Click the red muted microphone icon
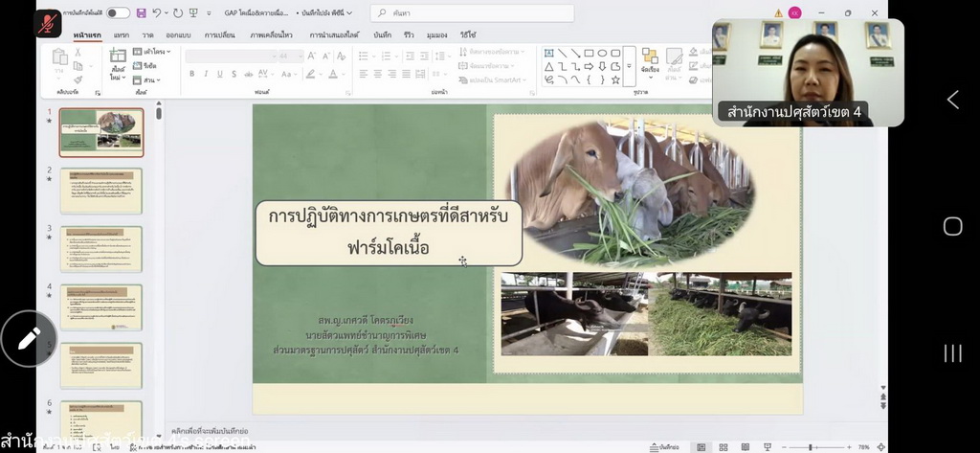 click(x=48, y=23)
